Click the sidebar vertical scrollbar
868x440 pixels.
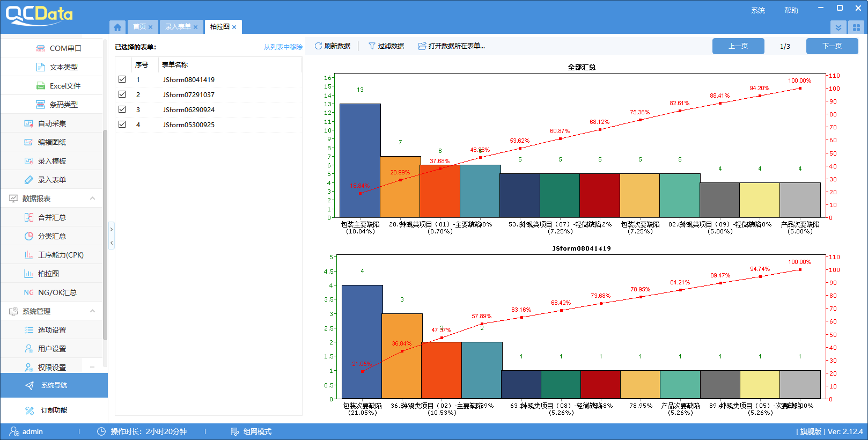click(105, 234)
